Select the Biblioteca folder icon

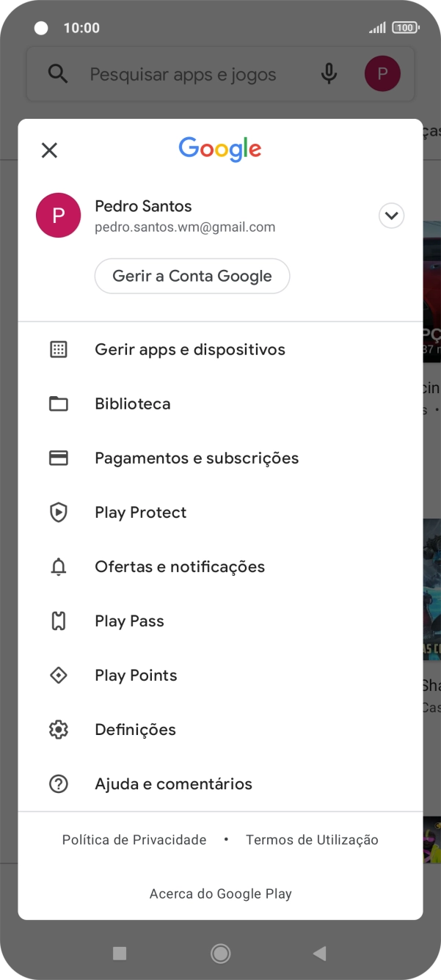59,403
